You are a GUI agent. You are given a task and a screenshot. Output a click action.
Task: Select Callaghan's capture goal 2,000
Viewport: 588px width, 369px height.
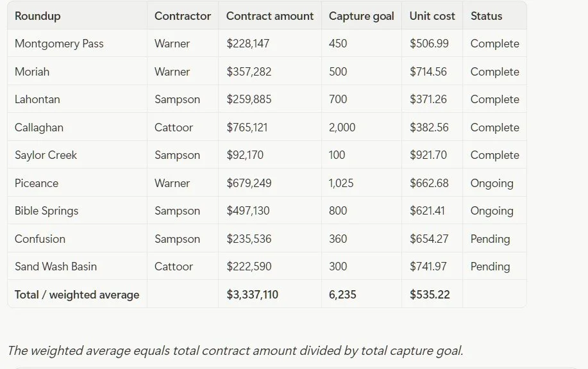342,127
